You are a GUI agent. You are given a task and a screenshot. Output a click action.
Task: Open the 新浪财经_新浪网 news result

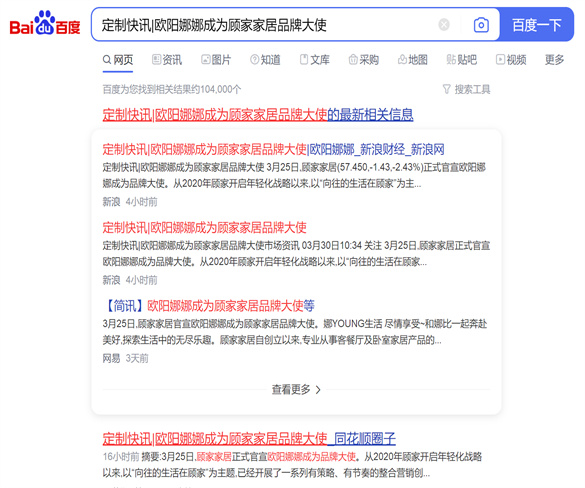click(273, 150)
